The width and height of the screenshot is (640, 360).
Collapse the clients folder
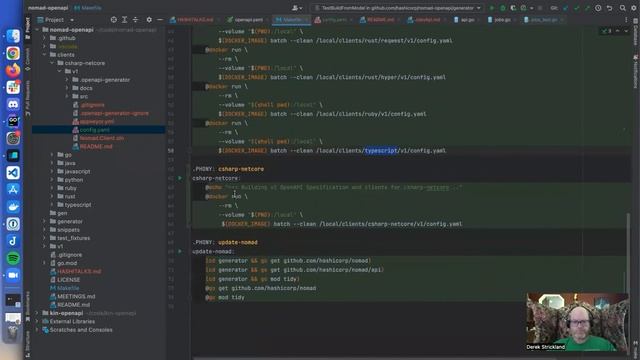coord(44,55)
